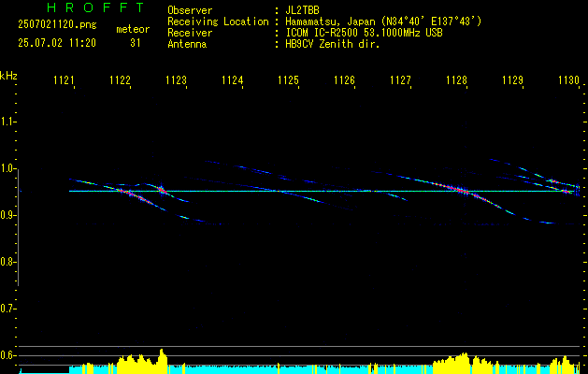This screenshot has width=588, height=374.
Task: Click the 0.7 kHz axis label
Action: 7,309
